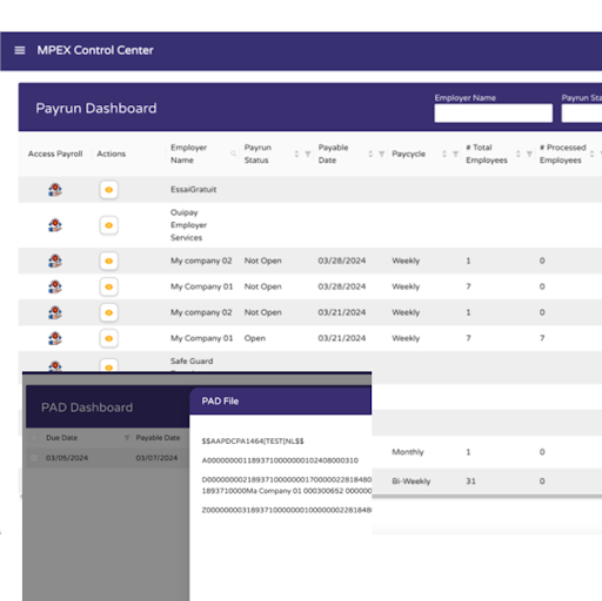Access payroll for EssaiGratuit
602x601 pixels.
coord(55,188)
